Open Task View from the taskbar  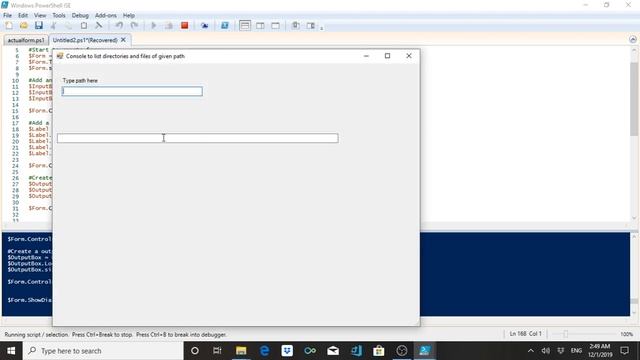tap(217, 351)
